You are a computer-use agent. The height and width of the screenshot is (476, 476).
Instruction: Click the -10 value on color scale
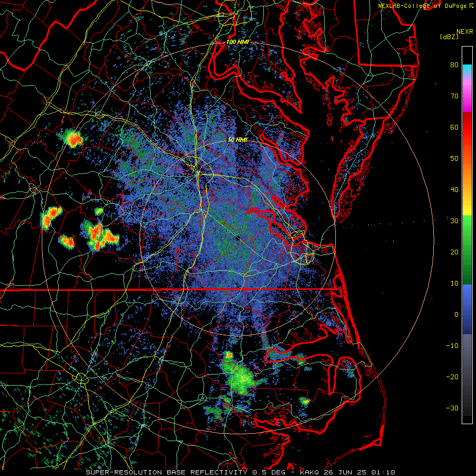click(x=452, y=346)
